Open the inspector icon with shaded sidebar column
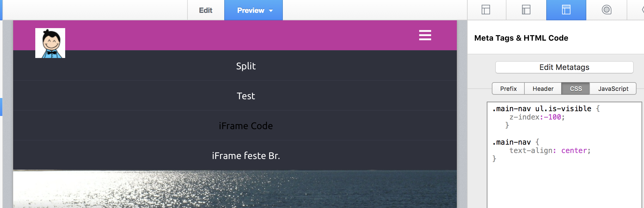The image size is (644, 208). (x=526, y=10)
